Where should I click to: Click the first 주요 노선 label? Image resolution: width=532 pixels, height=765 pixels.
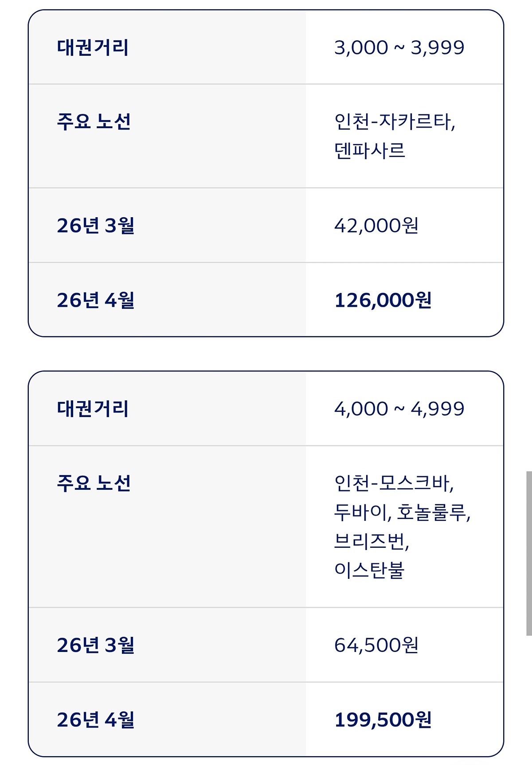94,121
